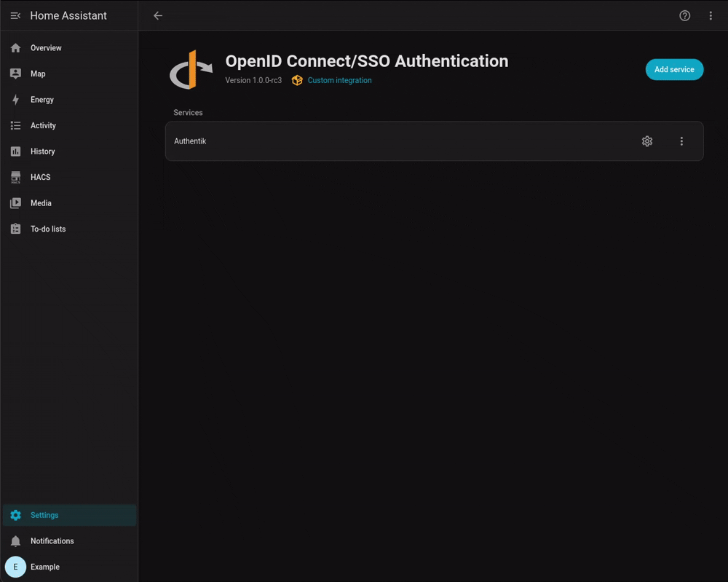Image resolution: width=728 pixels, height=582 pixels.
Task: Click the OpenID Connect logo
Action: [x=191, y=70]
